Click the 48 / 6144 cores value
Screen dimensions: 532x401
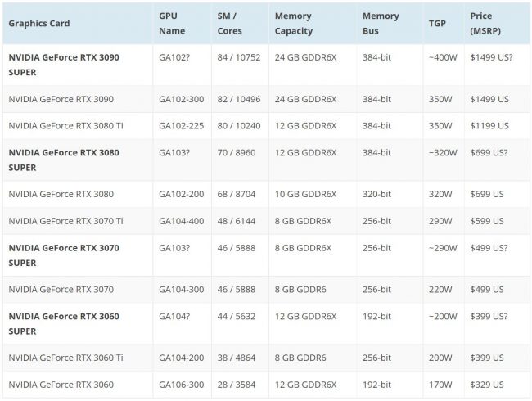pyautogui.click(x=237, y=221)
